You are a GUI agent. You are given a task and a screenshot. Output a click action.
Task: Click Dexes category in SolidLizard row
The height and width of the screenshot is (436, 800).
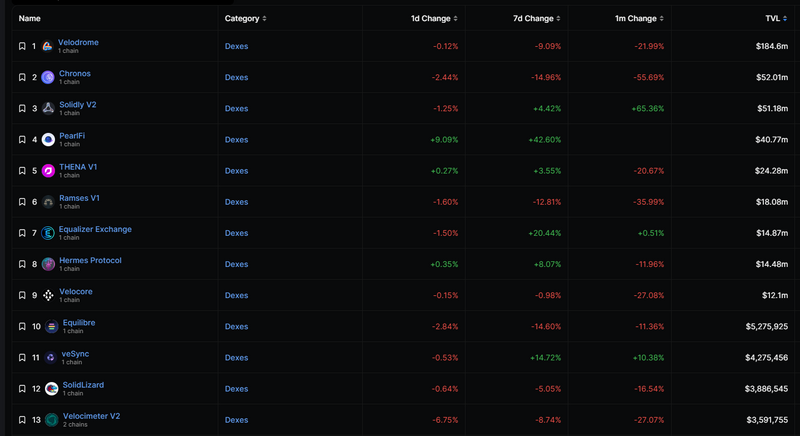click(x=236, y=389)
